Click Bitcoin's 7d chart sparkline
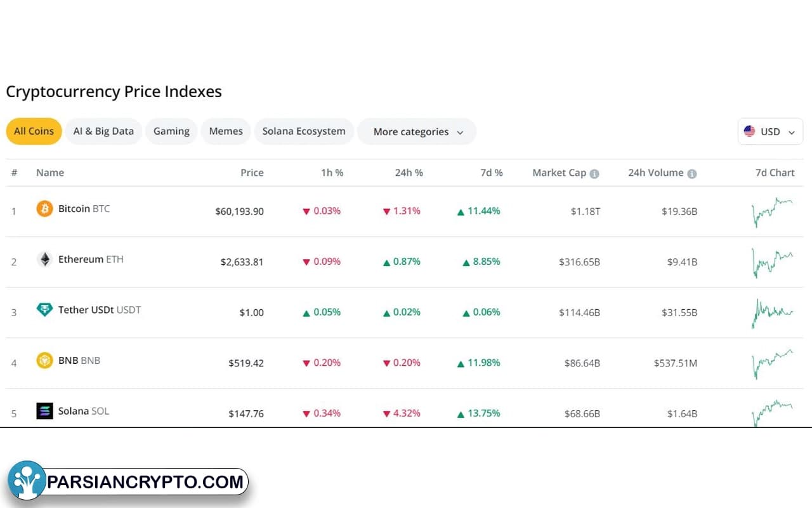 pos(772,211)
